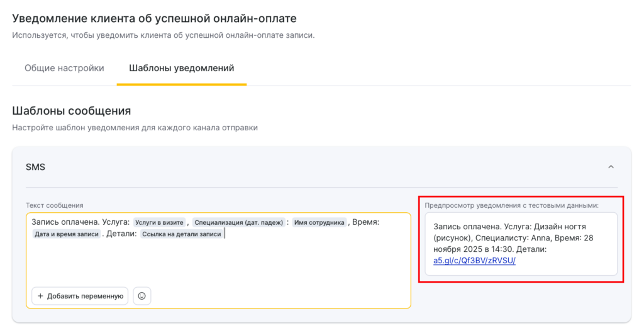Screen dimensions: 644x335
Task: Switch to the 'Общие настройки' tab
Action: pyautogui.click(x=64, y=68)
